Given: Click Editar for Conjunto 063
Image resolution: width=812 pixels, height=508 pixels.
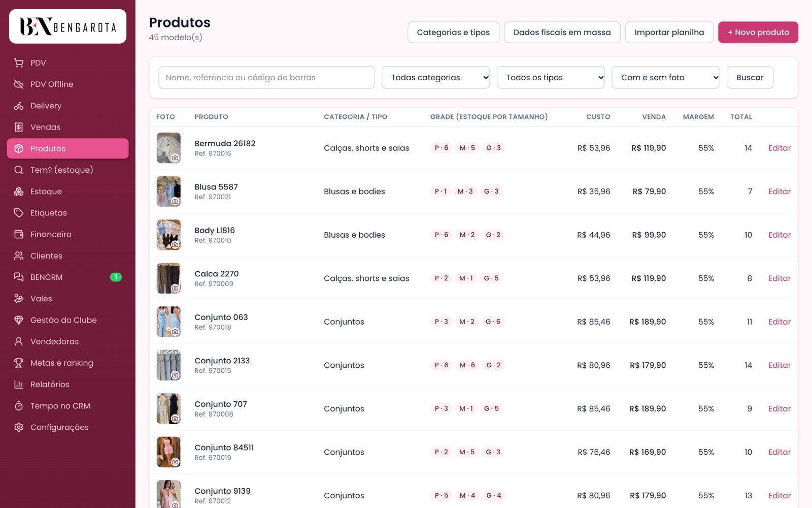Looking at the screenshot, I should 780,322.
